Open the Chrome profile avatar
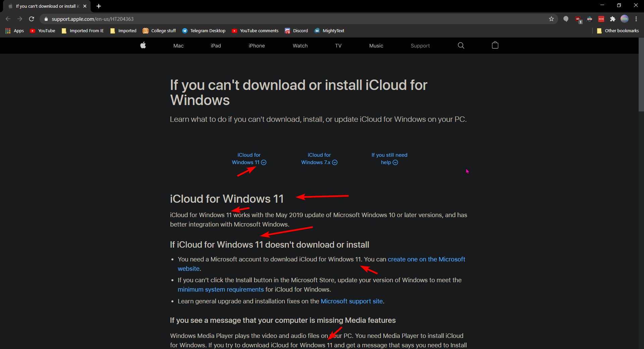 pyautogui.click(x=625, y=19)
